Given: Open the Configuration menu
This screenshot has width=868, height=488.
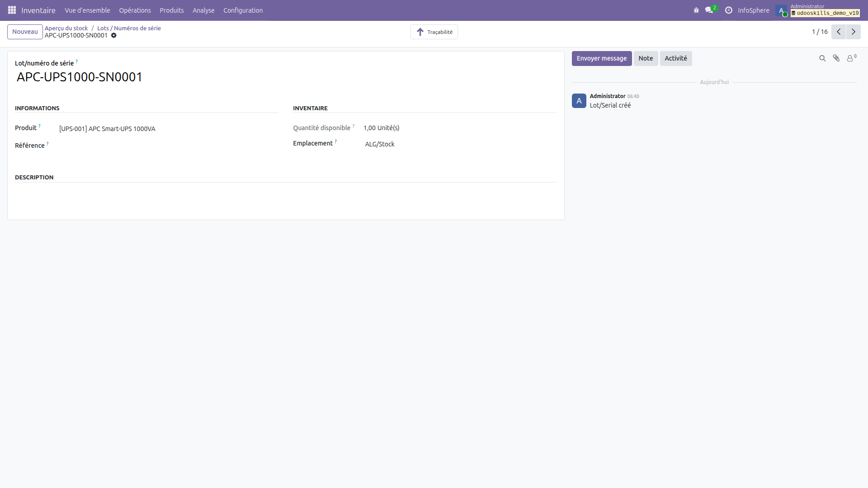Looking at the screenshot, I should point(242,10).
